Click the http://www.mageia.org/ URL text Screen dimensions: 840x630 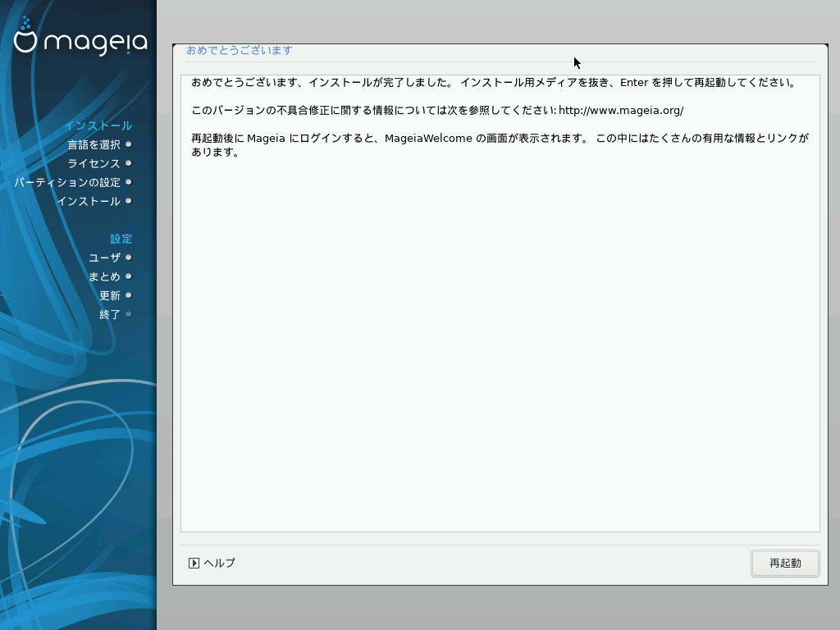point(621,111)
